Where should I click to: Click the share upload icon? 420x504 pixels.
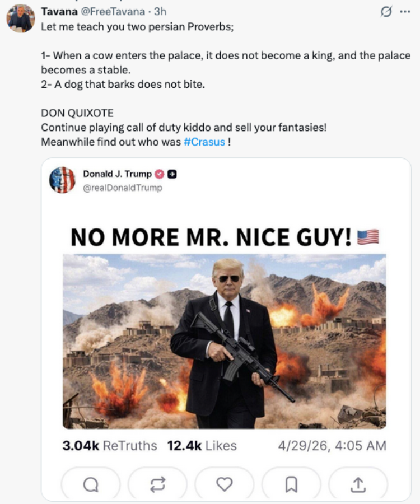pyautogui.click(x=358, y=484)
